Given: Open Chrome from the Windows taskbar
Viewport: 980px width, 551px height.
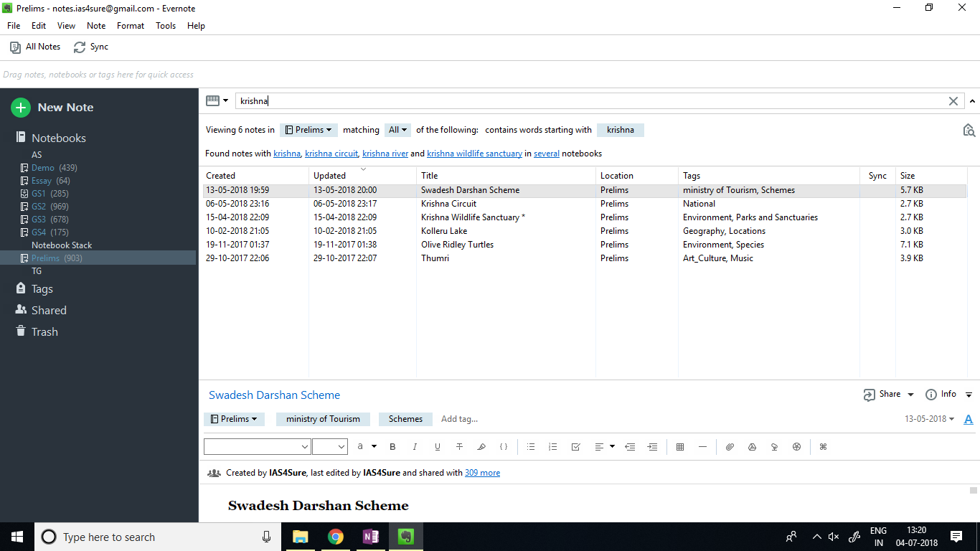Looking at the screenshot, I should point(335,537).
